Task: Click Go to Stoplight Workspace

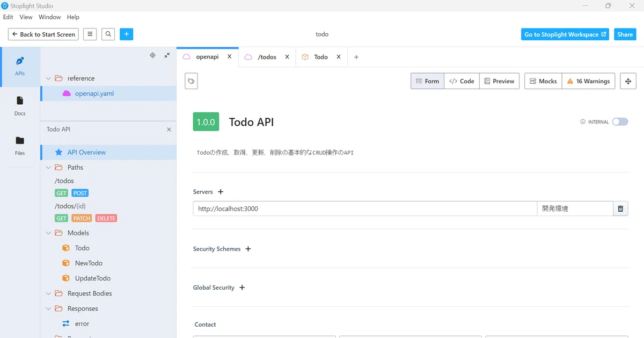Action: [x=565, y=34]
